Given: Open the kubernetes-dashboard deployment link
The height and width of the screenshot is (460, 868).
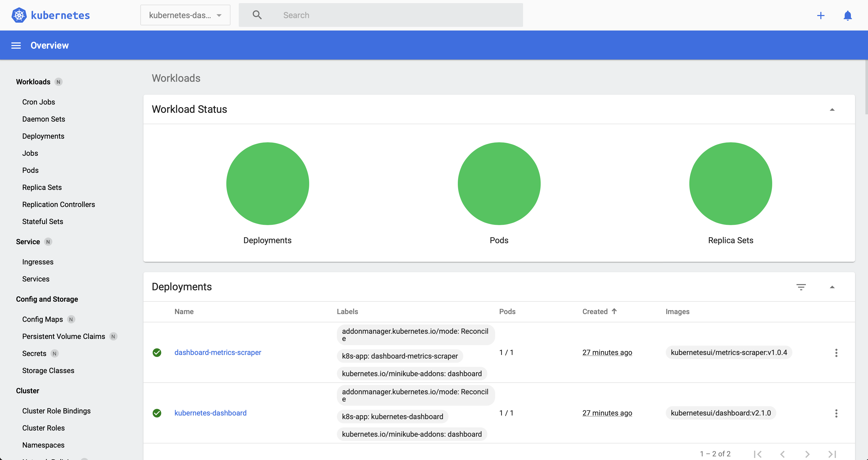Looking at the screenshot, I should [x=210, y=413].
